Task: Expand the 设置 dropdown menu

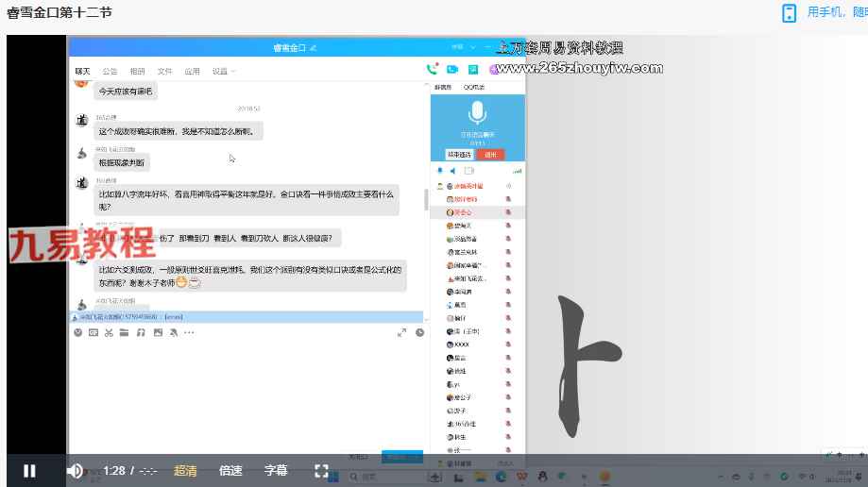Action: coord(223,71)
